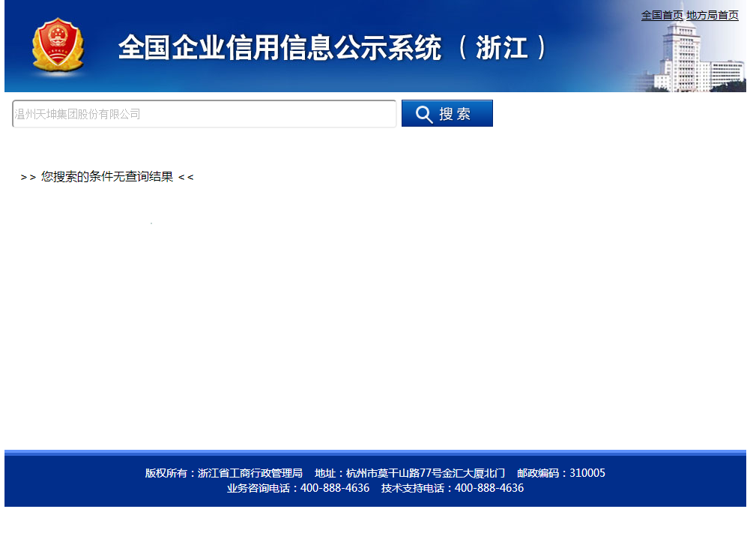Click the （浙江） province label in header
756x554 pixels.
(503, 48)
